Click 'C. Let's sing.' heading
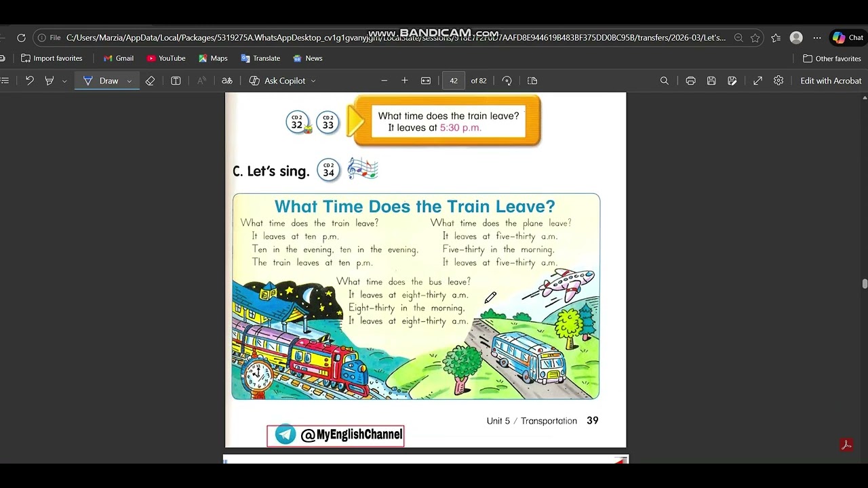 tap(271, 171)
